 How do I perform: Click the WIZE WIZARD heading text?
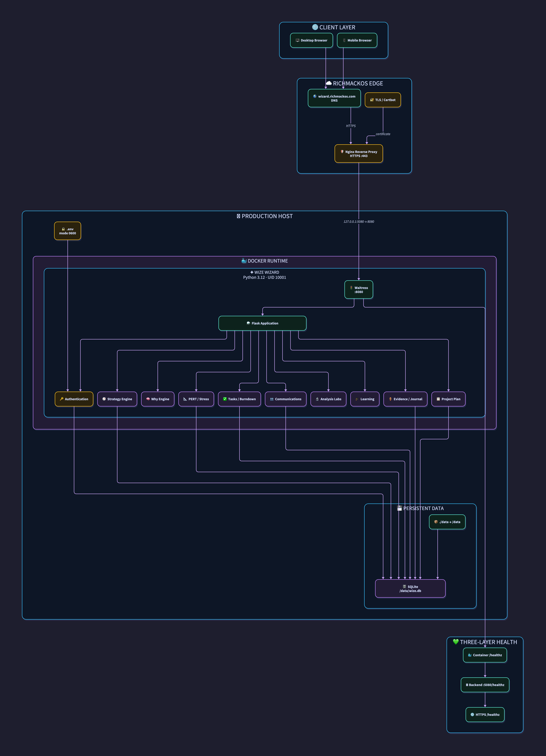pos(267,272)
